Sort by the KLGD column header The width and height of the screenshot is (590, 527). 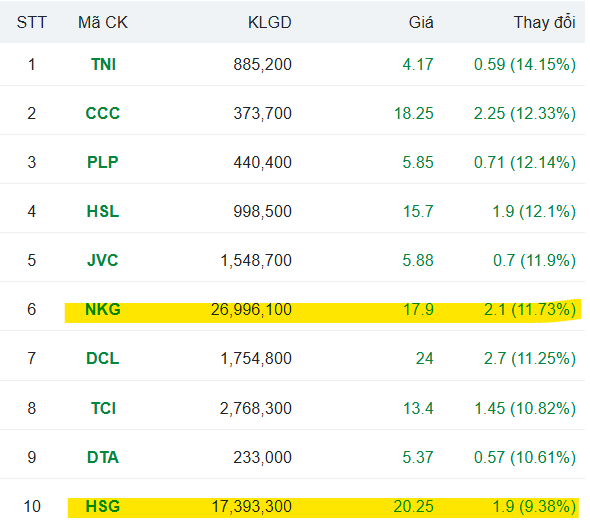coord(269,23)
